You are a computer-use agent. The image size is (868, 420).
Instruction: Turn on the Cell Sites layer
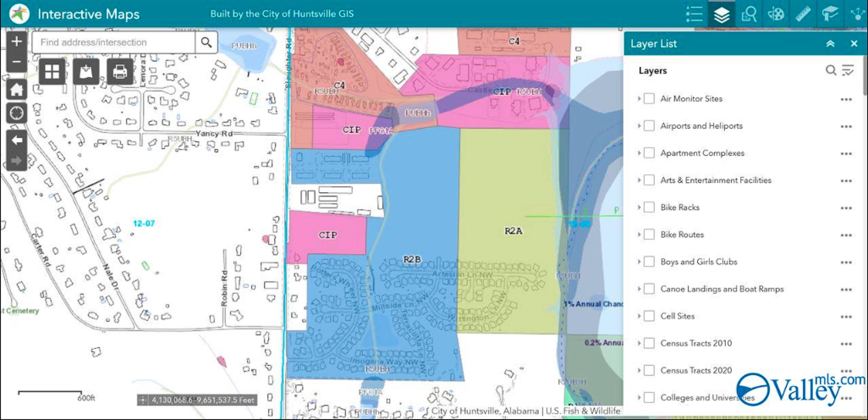[649, 316]
